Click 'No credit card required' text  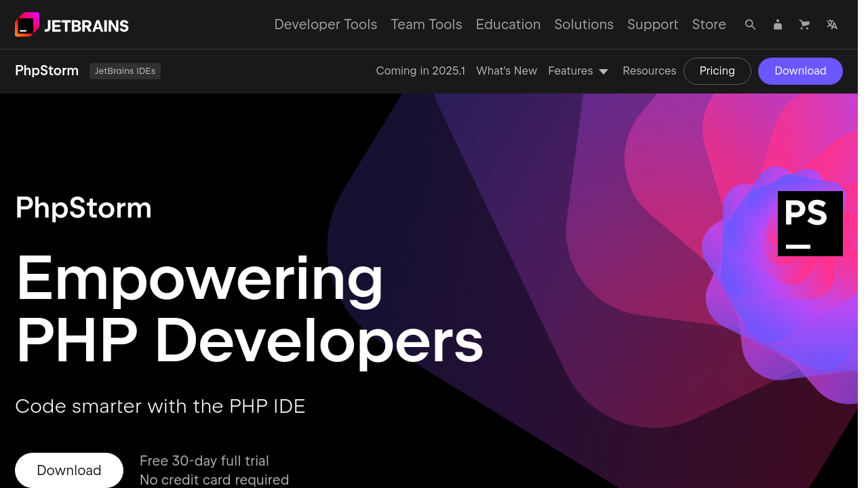click(x=214, y=480)
